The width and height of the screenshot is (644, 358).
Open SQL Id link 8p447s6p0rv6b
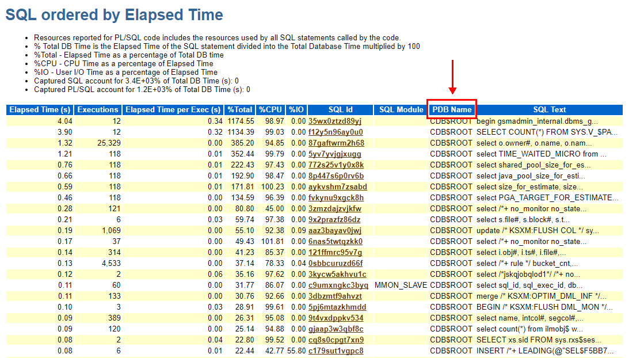(336, 176)
